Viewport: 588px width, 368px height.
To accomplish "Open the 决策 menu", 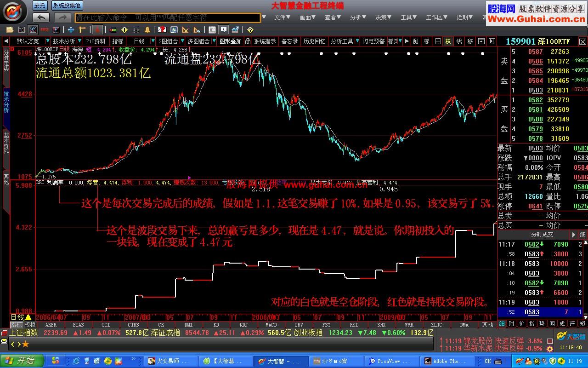I will coord(383,17).
